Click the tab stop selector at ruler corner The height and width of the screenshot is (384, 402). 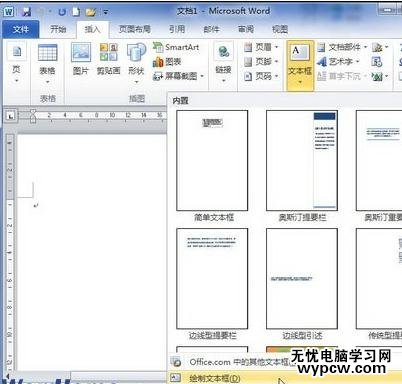point(11,116)
